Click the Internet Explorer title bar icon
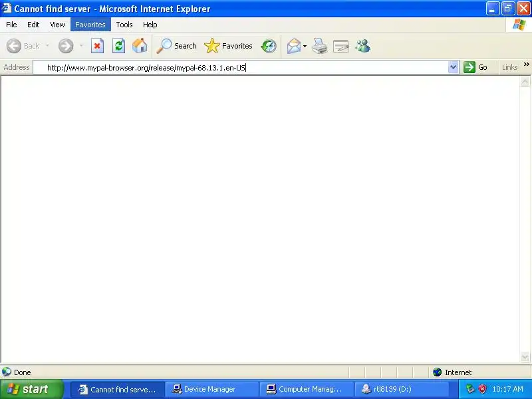Viewport: 532px width, 399px height. coord(7,8)
